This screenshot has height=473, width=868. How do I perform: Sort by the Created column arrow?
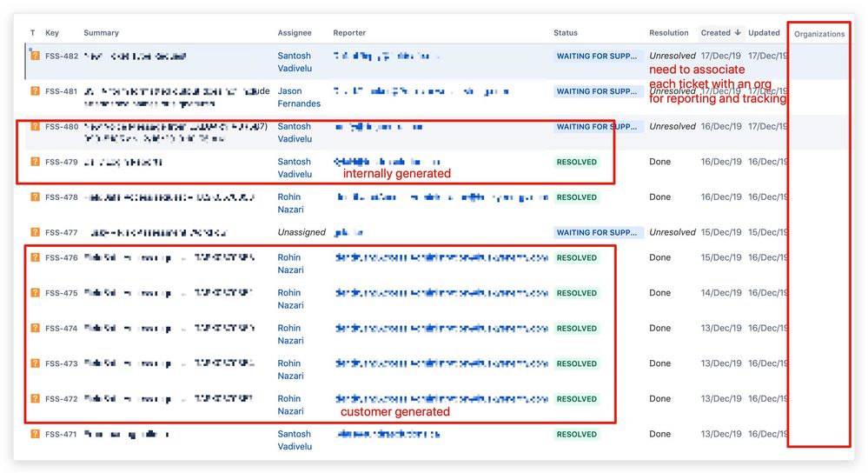(738, 33)
